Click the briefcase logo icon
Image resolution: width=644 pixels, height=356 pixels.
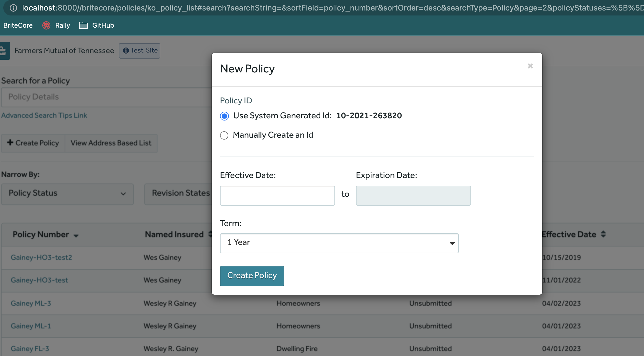coord(4,51)
